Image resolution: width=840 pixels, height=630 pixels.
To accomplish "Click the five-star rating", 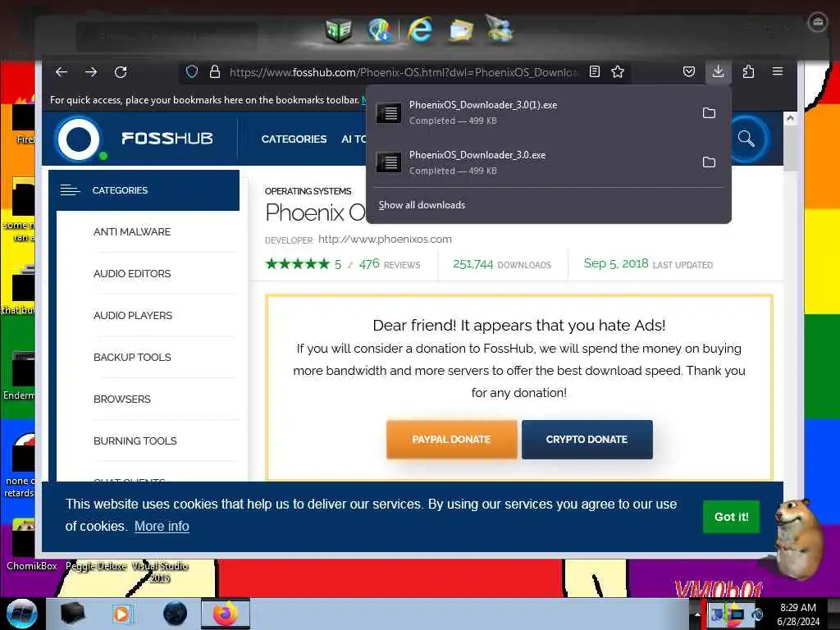I will pos(297,264).
